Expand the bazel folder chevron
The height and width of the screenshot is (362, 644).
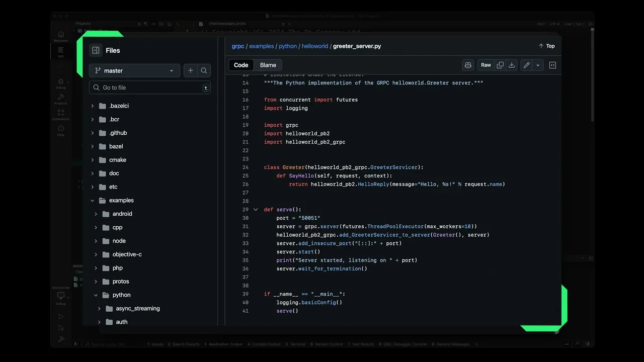pos(93,146)
